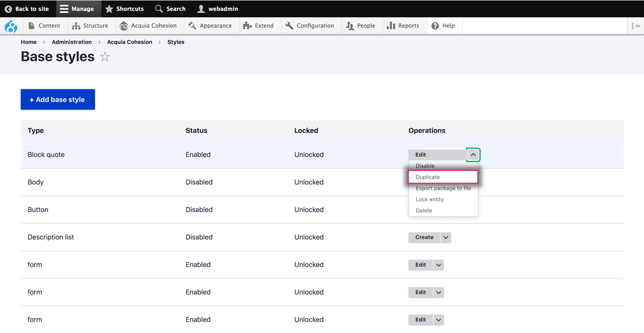
Task: Follow the Styles breadcrumb link
Action: click(x=176, y=42)
